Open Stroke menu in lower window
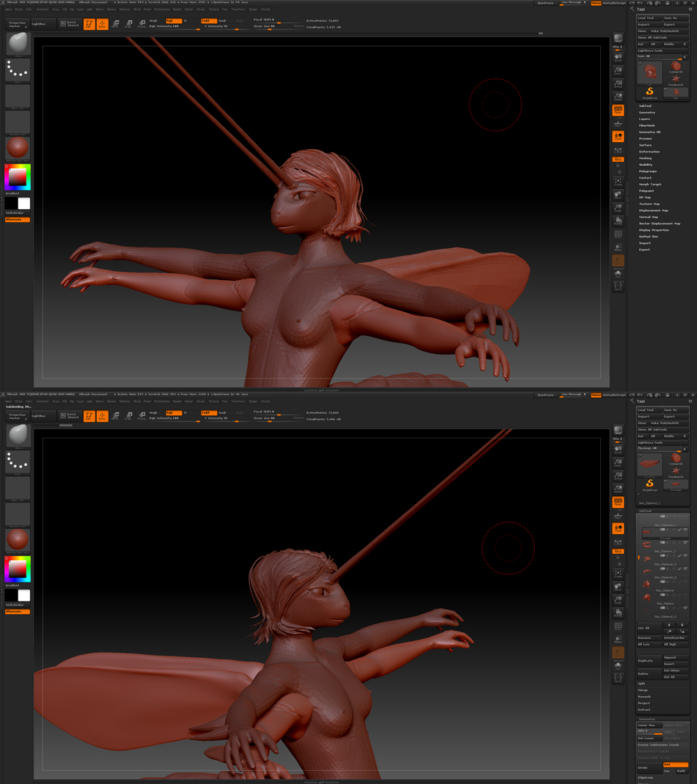 (x=201, y=401)
